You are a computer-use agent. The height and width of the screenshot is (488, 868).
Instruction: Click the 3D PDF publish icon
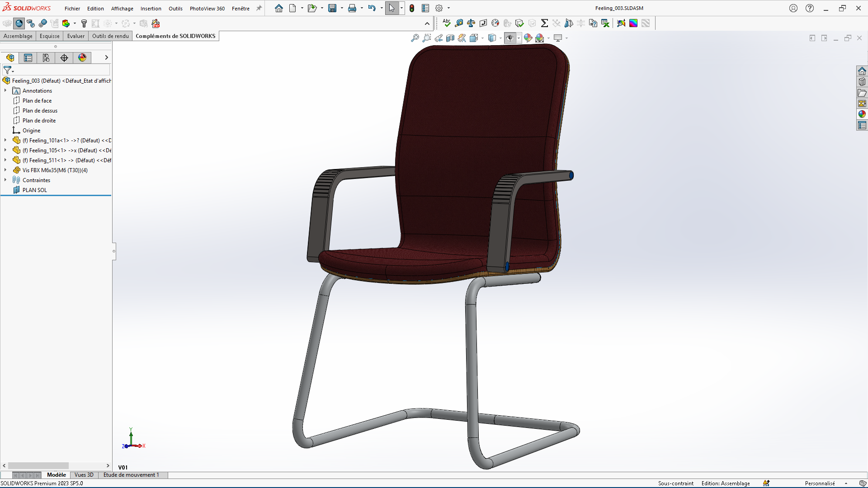(x=156, y=23)
